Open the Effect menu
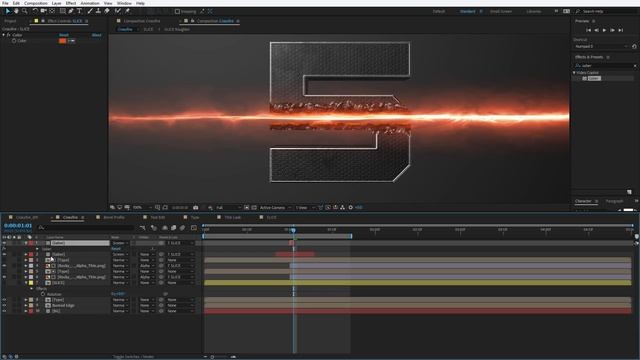Screen dimensions: 640x360 tap(71, 3)
